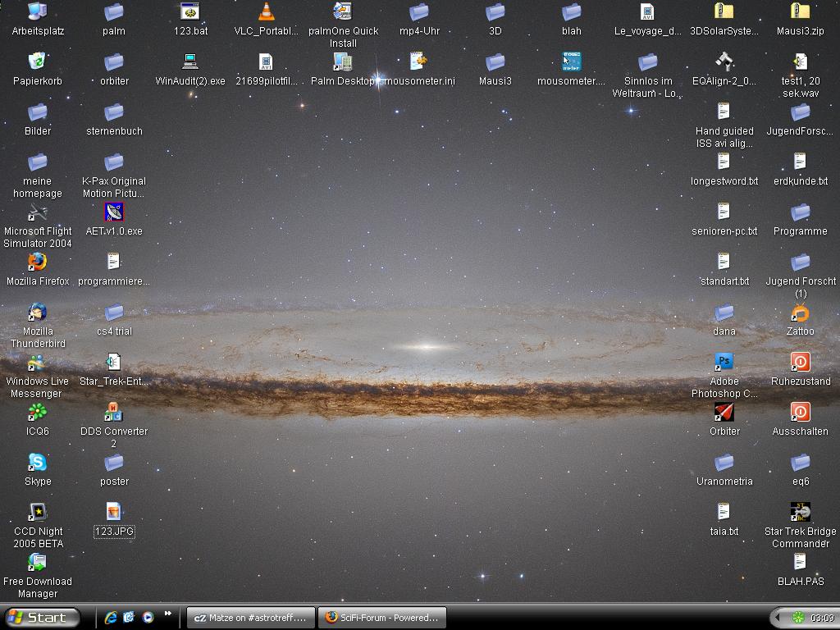Switch to Matze on #astrotreff taskbar window
The image size is (840, 630).
250,618
